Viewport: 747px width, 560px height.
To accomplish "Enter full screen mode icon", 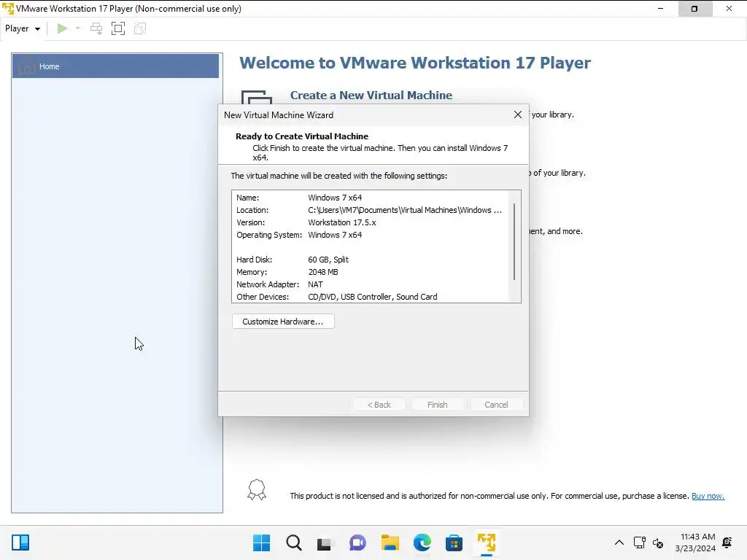I will pos(118,28).
